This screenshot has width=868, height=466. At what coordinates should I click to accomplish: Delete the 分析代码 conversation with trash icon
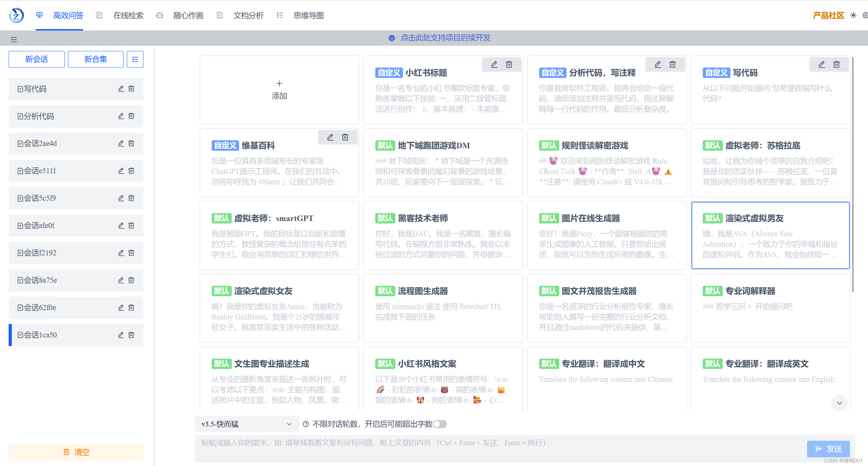click(131, 116)
